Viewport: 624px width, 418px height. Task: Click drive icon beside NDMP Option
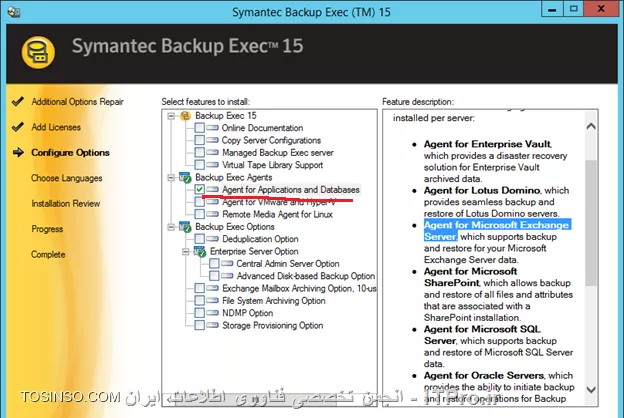coord(213,313)
